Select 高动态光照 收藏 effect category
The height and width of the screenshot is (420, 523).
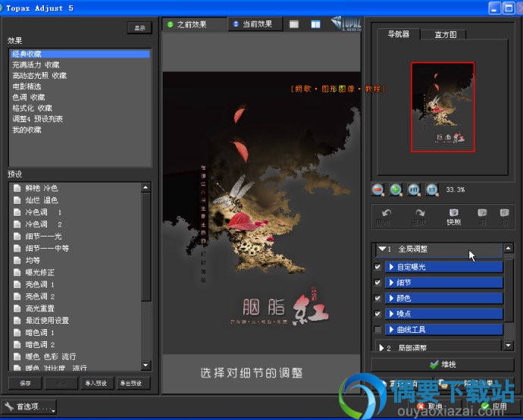[x=80, y=76]
